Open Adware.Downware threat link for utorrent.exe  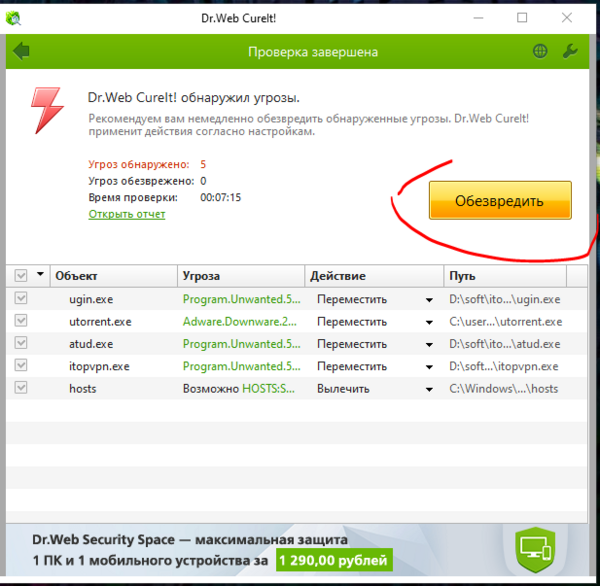[240, 322]
